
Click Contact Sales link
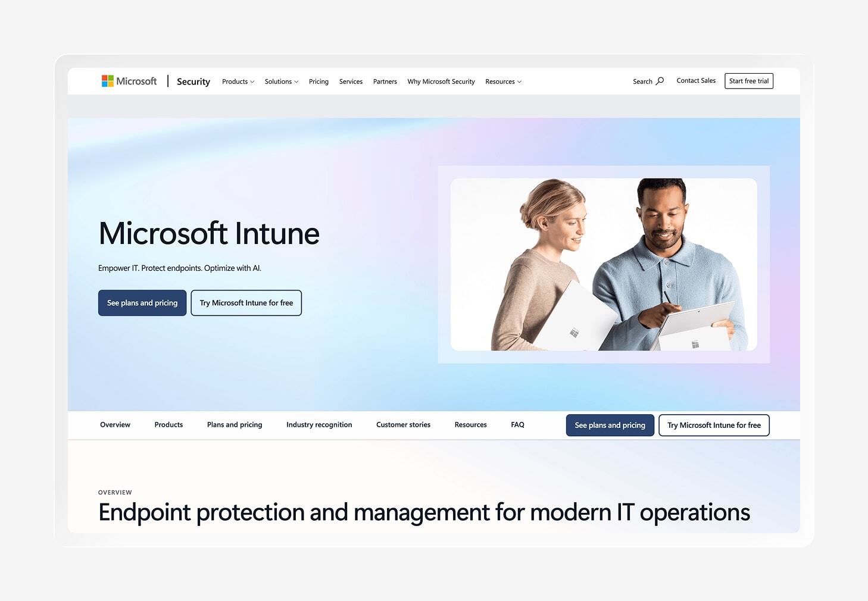[x=696, y=80]
